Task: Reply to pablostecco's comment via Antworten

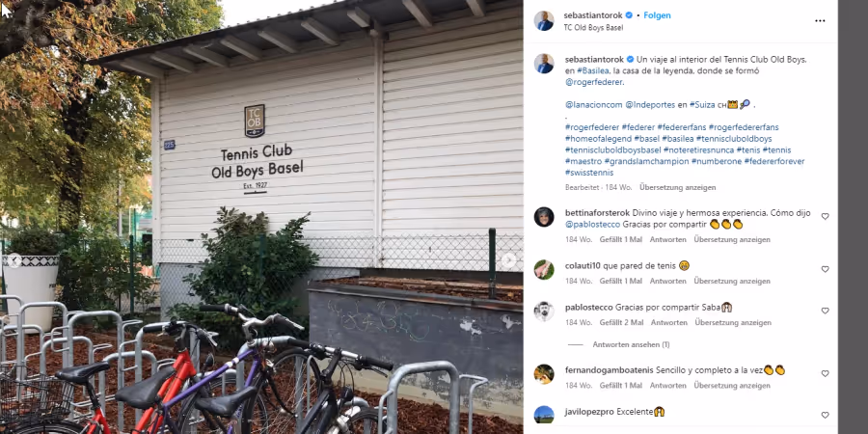Action: 669,323
